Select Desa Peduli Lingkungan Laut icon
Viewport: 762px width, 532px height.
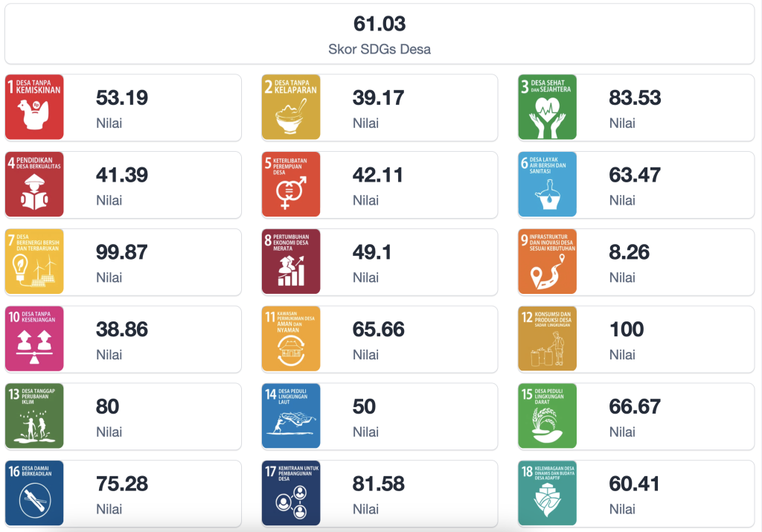[291, 416]
